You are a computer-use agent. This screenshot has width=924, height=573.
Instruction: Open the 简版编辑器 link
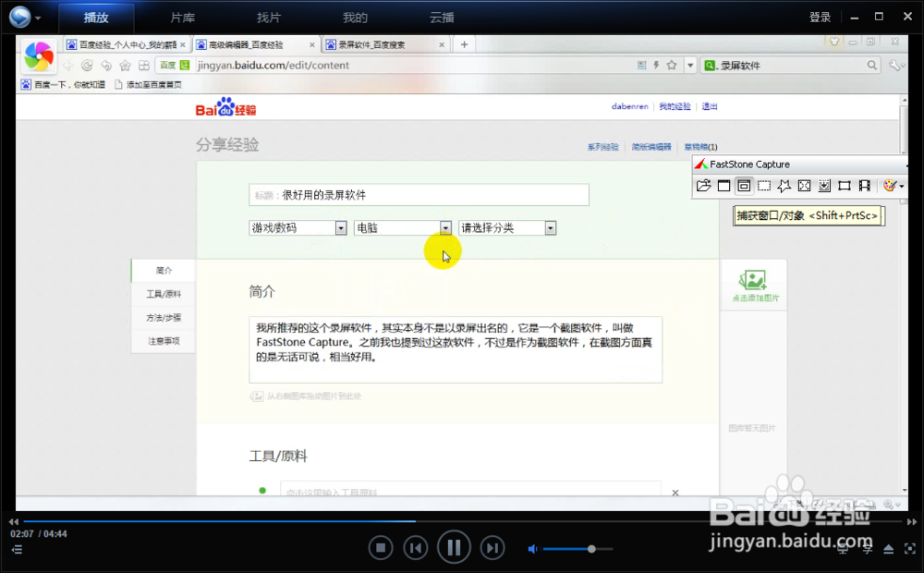650,146
